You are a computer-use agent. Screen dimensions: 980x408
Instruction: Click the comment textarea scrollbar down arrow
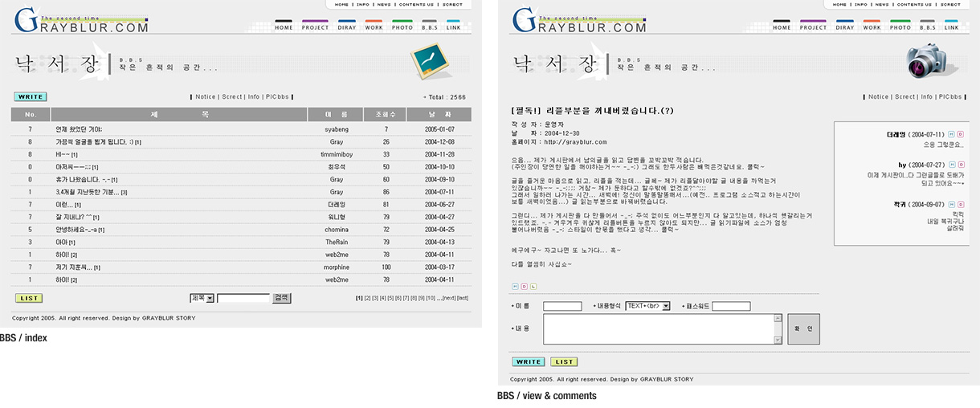tap(778, 341)
